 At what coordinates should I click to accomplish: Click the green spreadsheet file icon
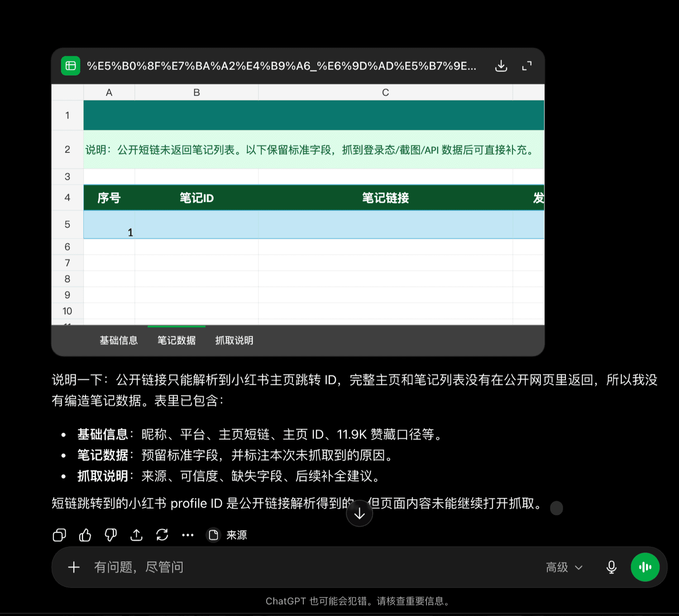71,66
